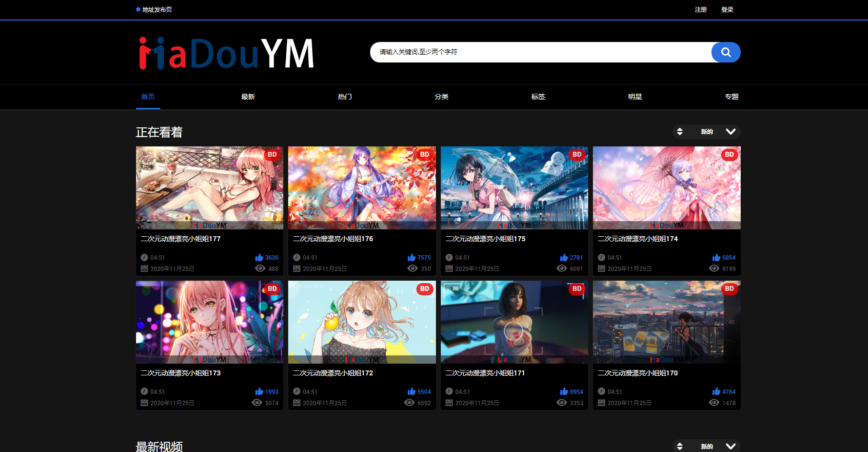Click the red BD badge on 二次元动漫漂亮小姐姐177
Viewport: 868px width, 452px height.
tap(272, 154)
